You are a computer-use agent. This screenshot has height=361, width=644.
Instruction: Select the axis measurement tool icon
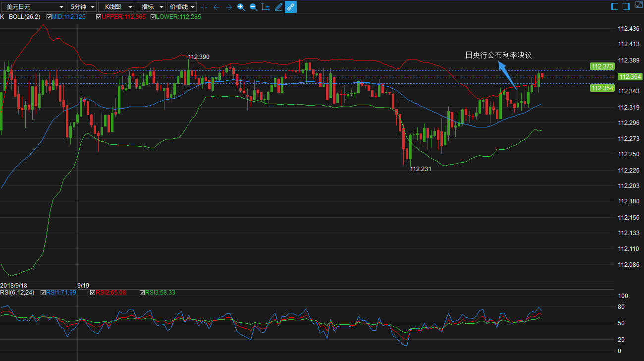tap(266, 7)
